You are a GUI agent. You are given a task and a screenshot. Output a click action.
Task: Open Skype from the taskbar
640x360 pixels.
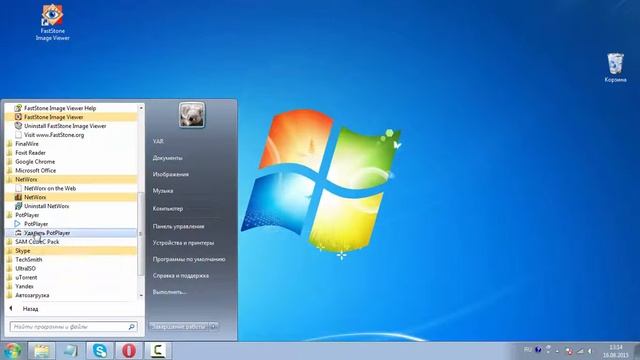[x=100, y=351]
